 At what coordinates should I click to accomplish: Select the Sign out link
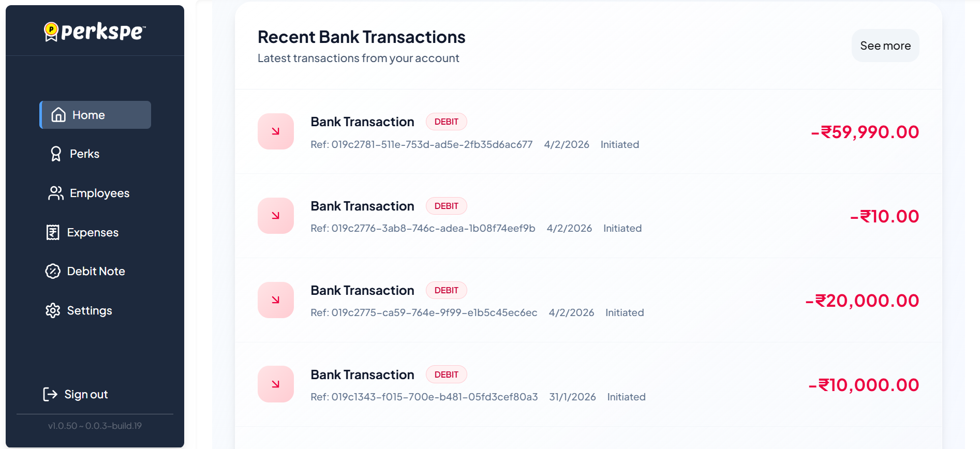click(x=86, y=394)
